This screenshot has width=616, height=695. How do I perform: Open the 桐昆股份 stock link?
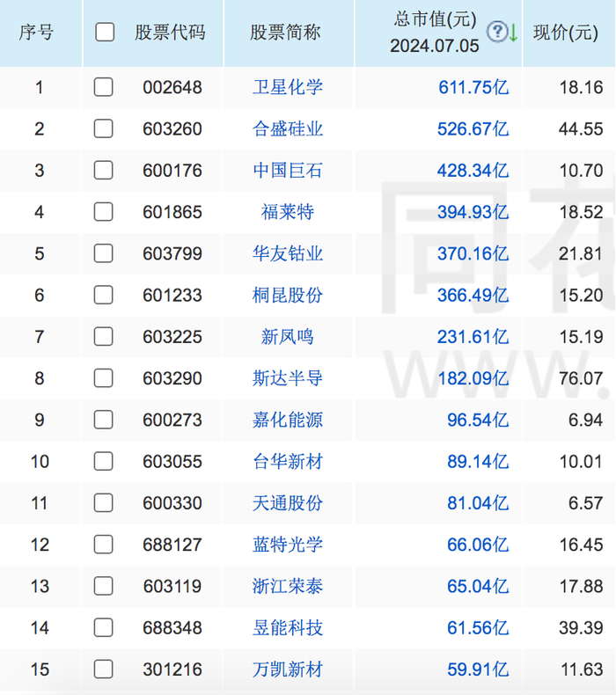point(288,296)
